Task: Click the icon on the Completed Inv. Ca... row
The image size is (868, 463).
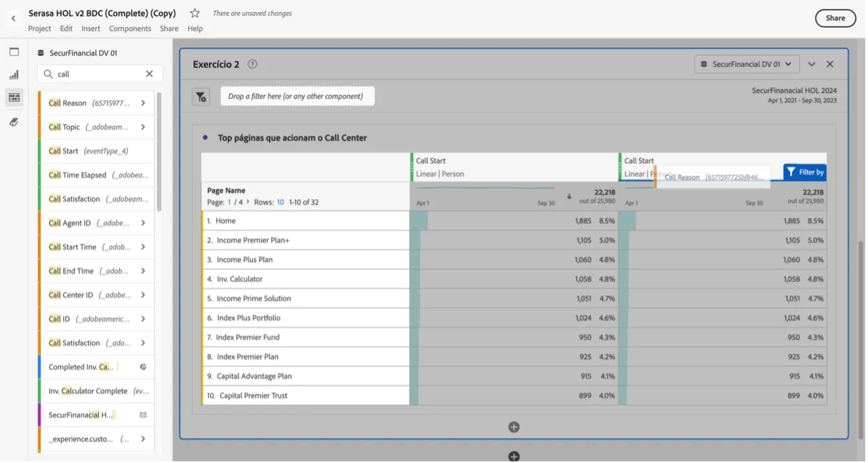Action: click(143, 367)
